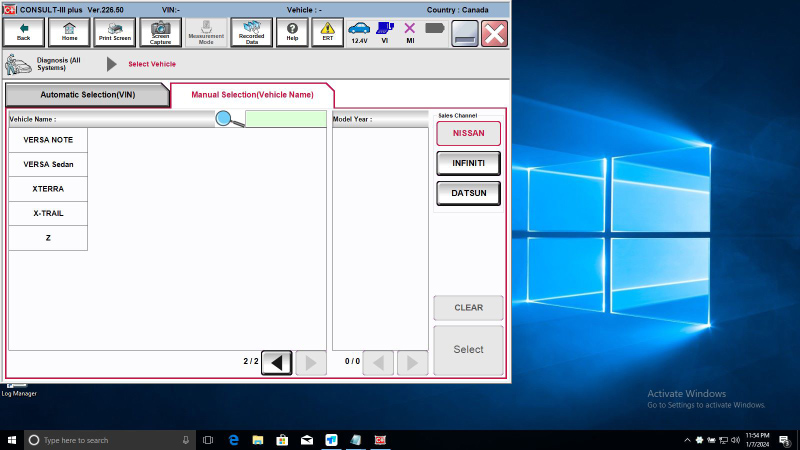This screenshot has width=800, height=450.
Task: Select VERSA Sedan vehicle
Action: [48, 164]
